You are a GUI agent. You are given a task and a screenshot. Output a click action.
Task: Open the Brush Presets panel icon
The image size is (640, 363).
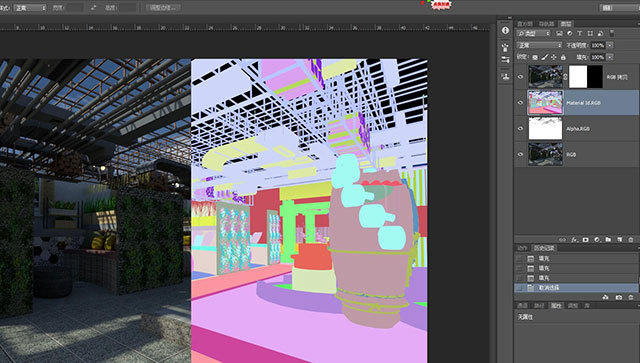point(505,47)
